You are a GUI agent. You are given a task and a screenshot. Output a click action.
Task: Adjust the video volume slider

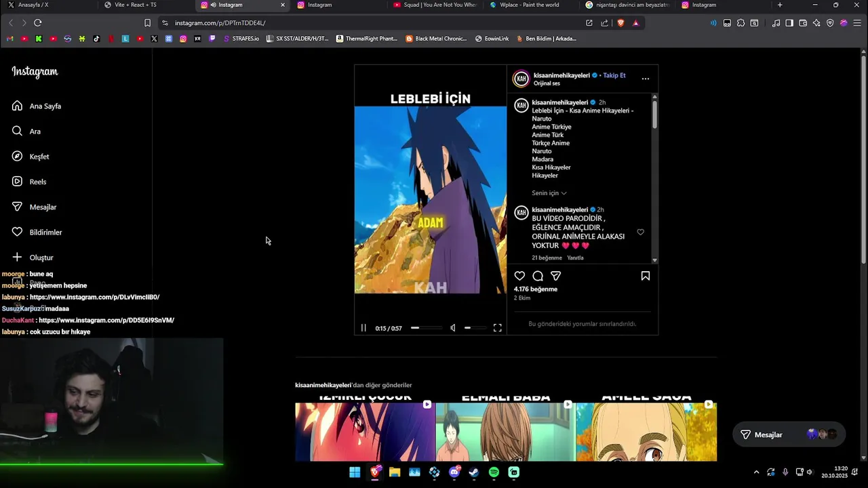(475, 328)
